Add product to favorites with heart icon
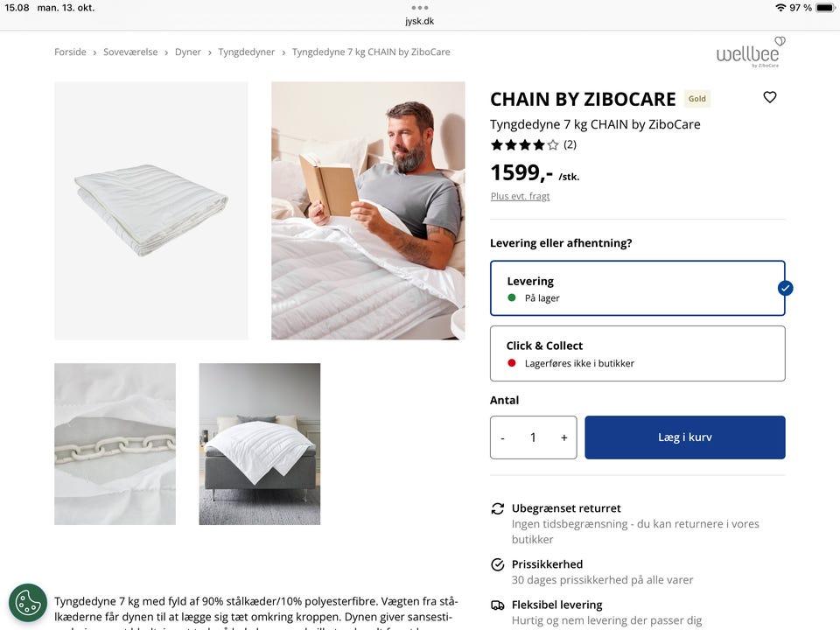 coord(770,97)
